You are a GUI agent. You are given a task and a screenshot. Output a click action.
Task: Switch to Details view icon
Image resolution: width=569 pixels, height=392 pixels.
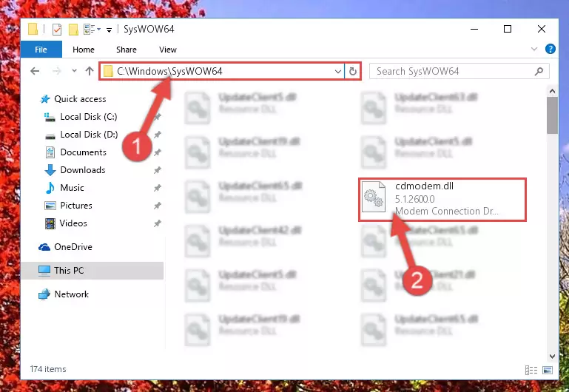tap(531, 370)
